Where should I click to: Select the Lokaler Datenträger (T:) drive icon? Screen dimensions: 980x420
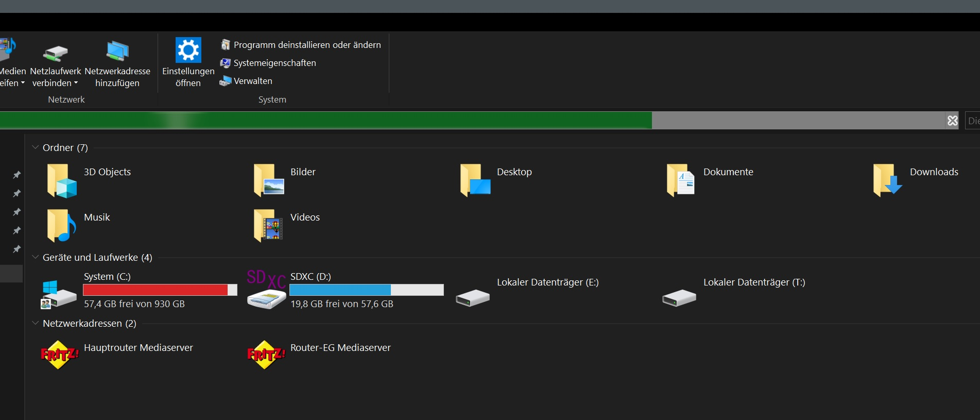click(679, 298)
